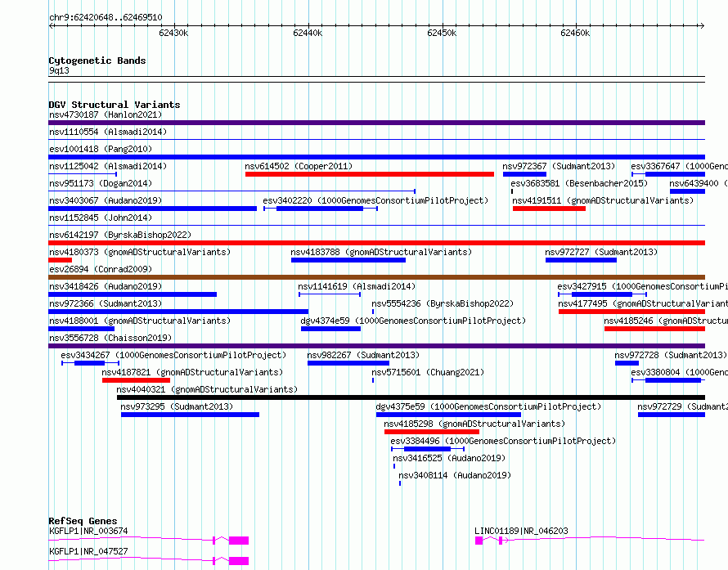Select nsv972728 (Sudmant2013) label
This screenshot has width=728, height=570.
pos(671,355)
